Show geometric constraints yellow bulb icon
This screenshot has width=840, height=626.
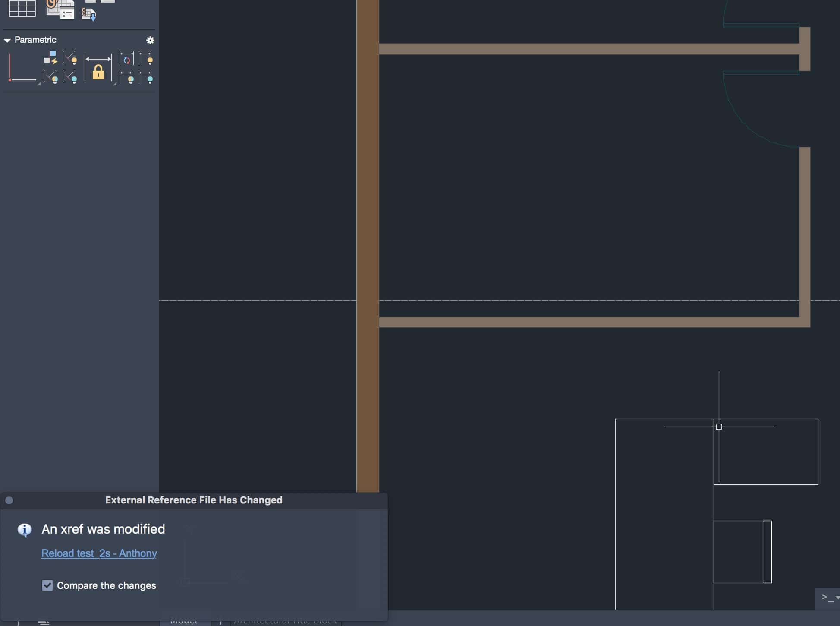click(70, 58)
